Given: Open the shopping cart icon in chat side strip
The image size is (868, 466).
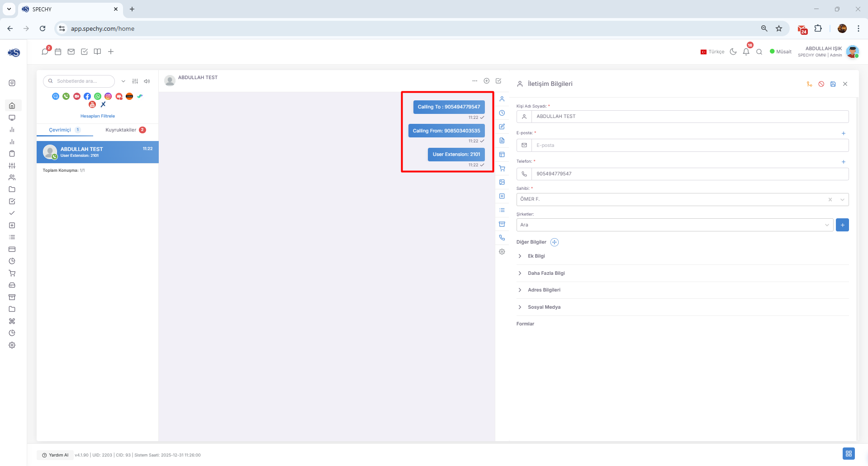Looking at the screenshot, I should [x=502, y=169].
